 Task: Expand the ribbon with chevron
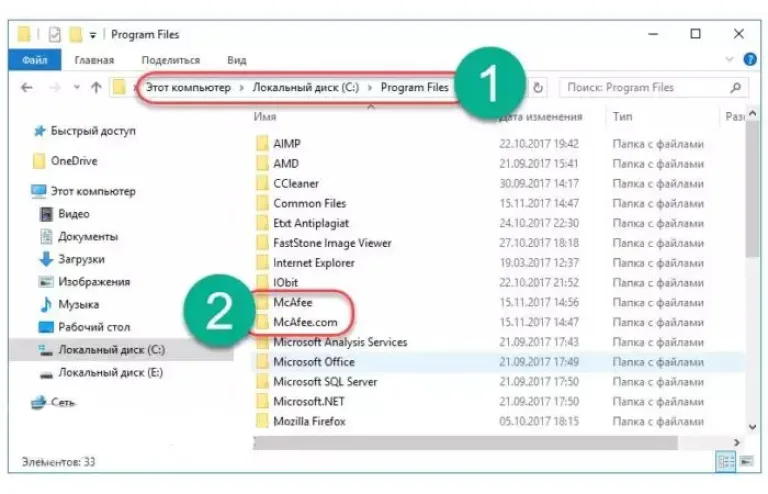click(x=729, y=59)
